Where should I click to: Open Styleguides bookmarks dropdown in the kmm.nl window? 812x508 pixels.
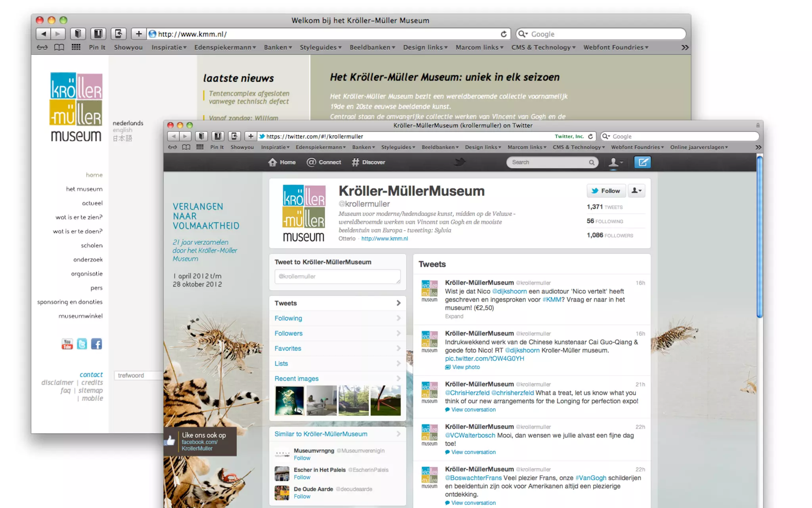tap(321, 48)
